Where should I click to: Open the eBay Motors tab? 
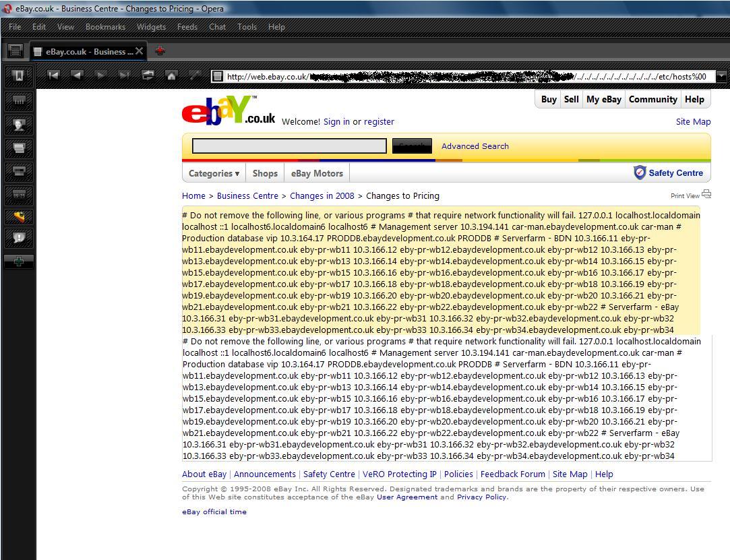(317, 173)
